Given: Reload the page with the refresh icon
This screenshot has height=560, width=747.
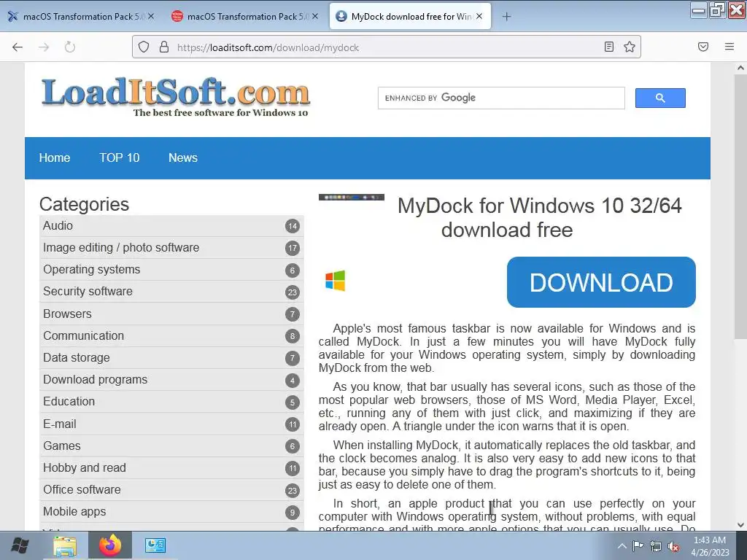Looking at the screenshot, I should click(x=70, y=47).
